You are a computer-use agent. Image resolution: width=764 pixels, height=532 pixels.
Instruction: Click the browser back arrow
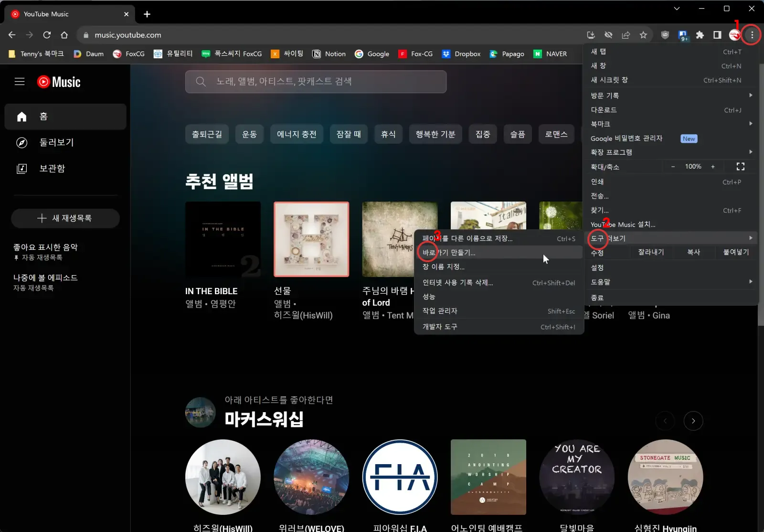click(x=12, y=35)
